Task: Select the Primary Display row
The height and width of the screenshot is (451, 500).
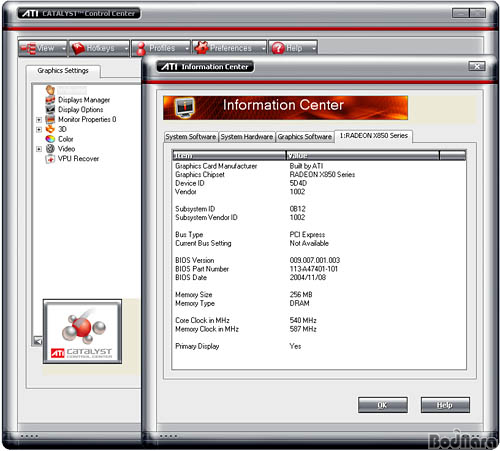Action: pos(319,346)
